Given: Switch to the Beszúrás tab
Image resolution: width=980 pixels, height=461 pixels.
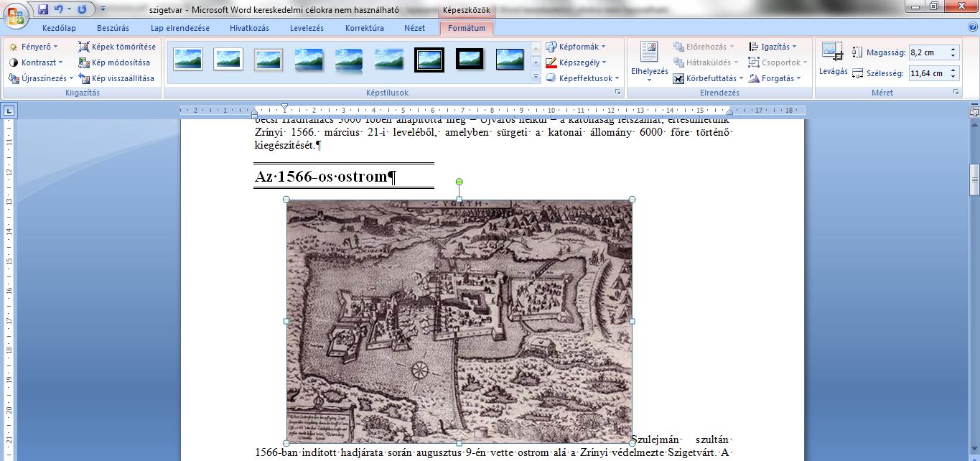Looking at the screenshot, I should coord(113,28).
